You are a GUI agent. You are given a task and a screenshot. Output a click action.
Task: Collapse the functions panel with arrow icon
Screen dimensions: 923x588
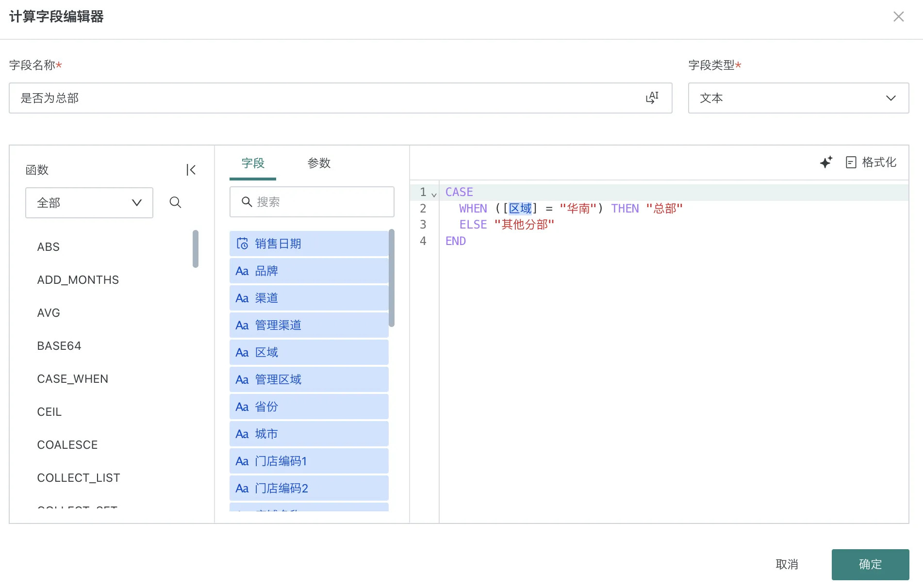pyautogui.click(x=191, y=170)
